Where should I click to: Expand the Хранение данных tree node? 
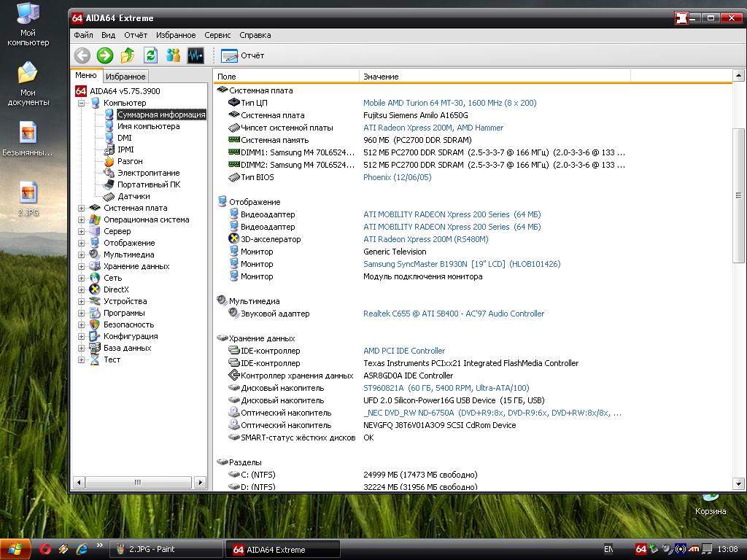(x=82, y=266)
